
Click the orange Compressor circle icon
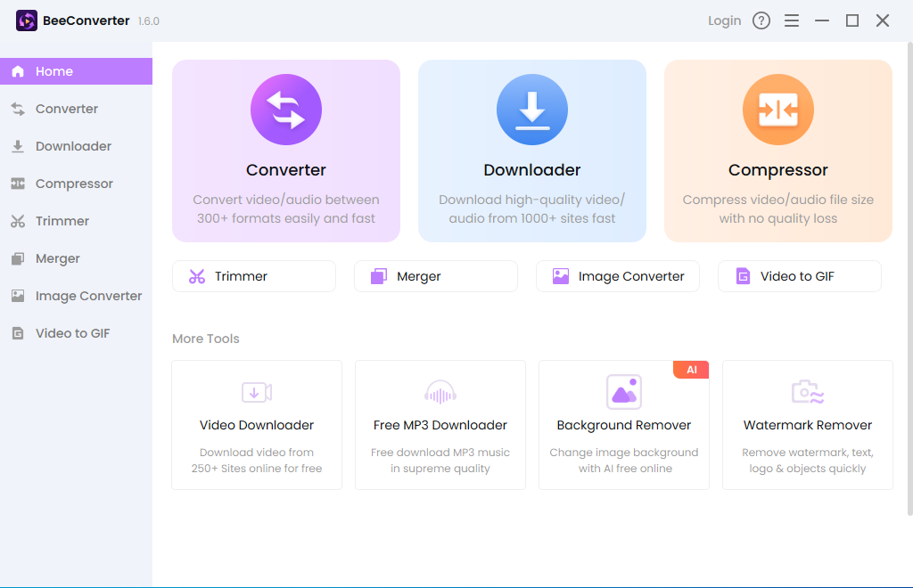777,110
